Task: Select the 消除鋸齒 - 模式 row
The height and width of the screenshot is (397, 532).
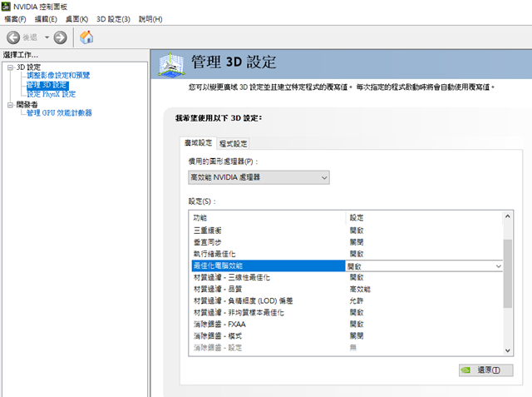Action: tap(347, 336)
